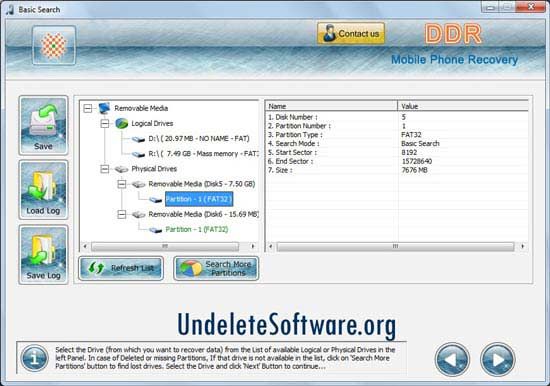Click the '3. Partition Type :' row
The image size is (550, 386).
point(396,135)
